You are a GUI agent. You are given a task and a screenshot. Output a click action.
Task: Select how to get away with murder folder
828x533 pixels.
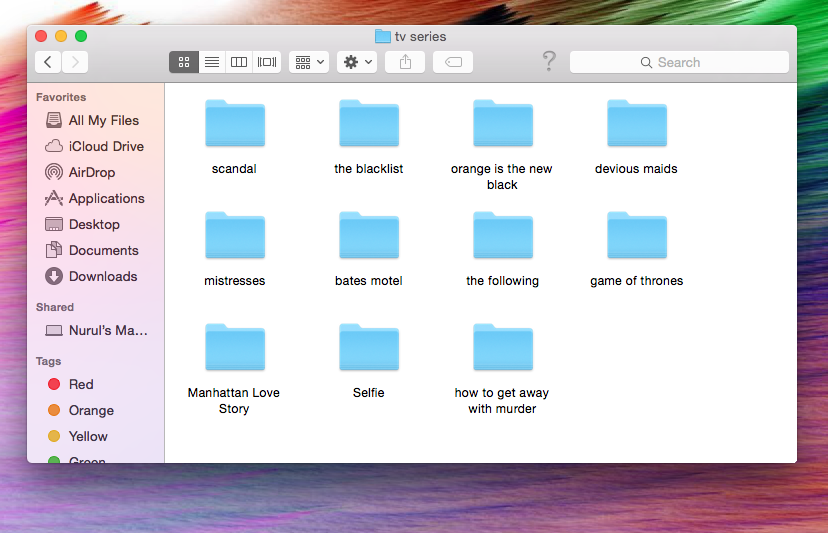[x=503, y=347]
